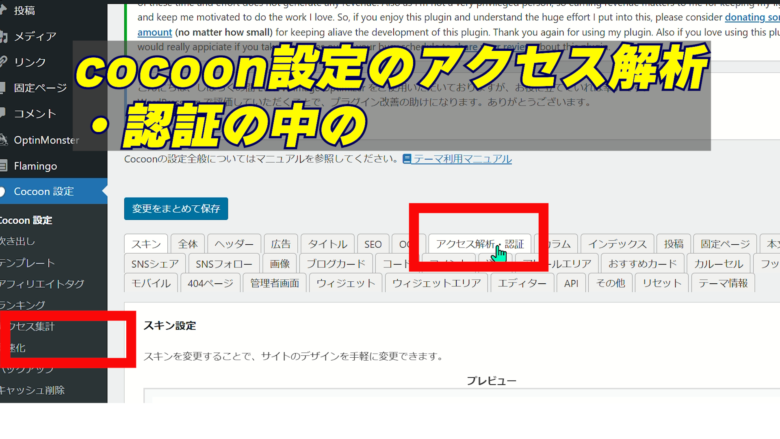Go to the 404ページ tab
Image resolution: width=780 pixels, height=439 pixels.
click(210, 283)
